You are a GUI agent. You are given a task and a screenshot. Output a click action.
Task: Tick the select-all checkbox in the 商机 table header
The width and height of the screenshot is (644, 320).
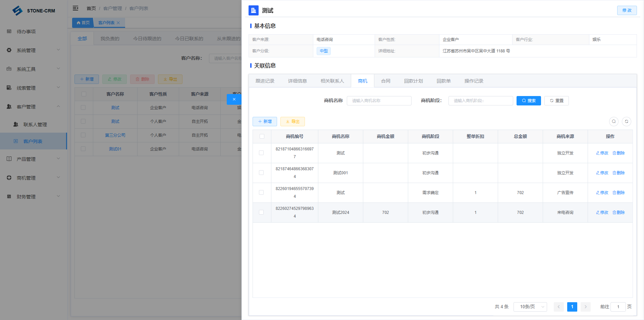pyautogui.click(x=262, y=136)
